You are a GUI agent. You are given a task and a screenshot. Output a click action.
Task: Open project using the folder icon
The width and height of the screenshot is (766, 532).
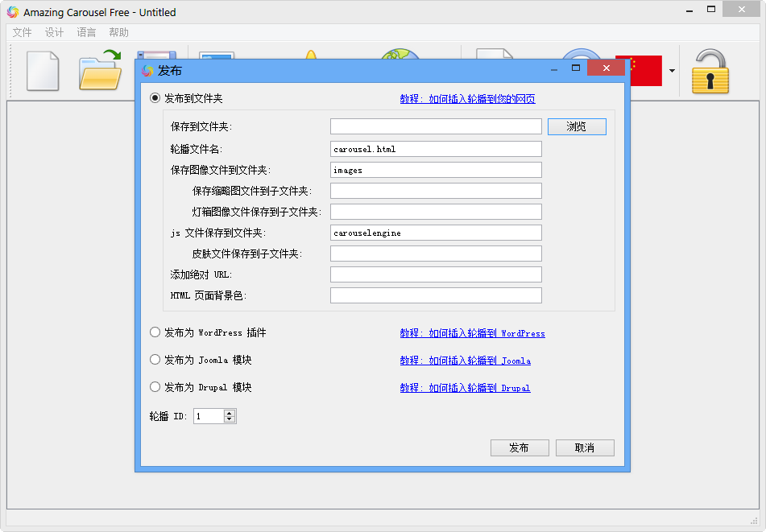tap(100, 70)
